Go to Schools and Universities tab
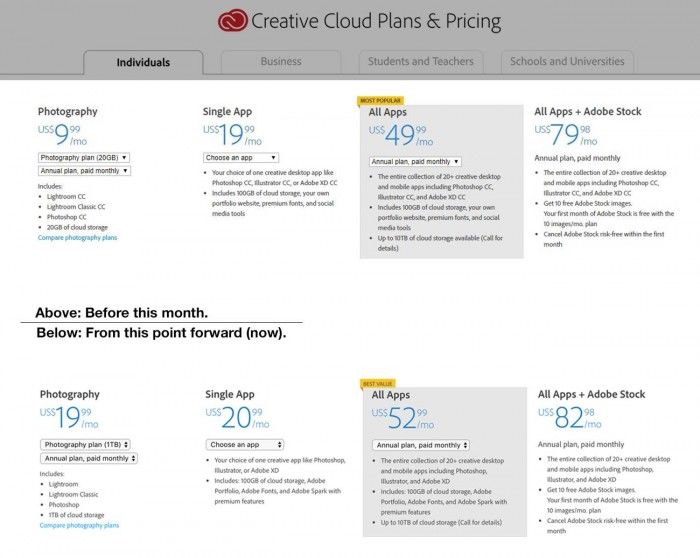Screen dimensions: 700x558 pyautogui.click(x=568, y=61)
